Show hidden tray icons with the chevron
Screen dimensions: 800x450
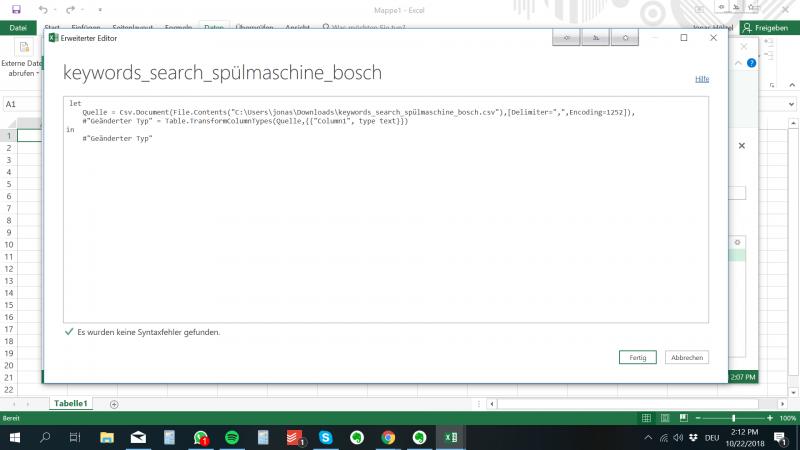coord(648,437)
